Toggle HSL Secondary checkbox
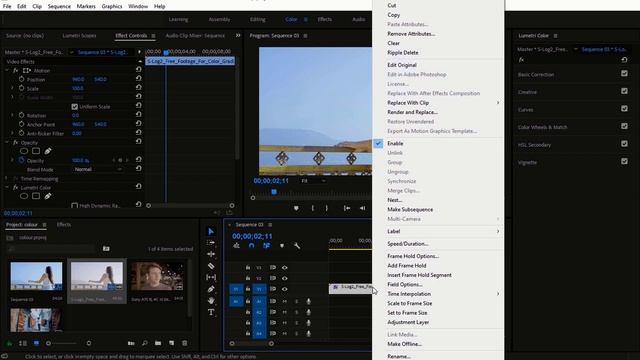This screenshot has height=360, width=640. click(x=624, y=144)
